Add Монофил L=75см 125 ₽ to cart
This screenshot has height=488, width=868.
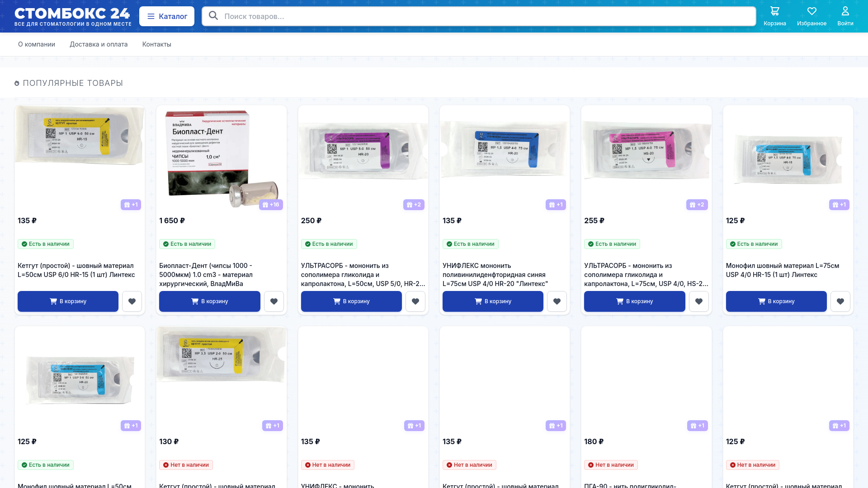pos(776,301)
